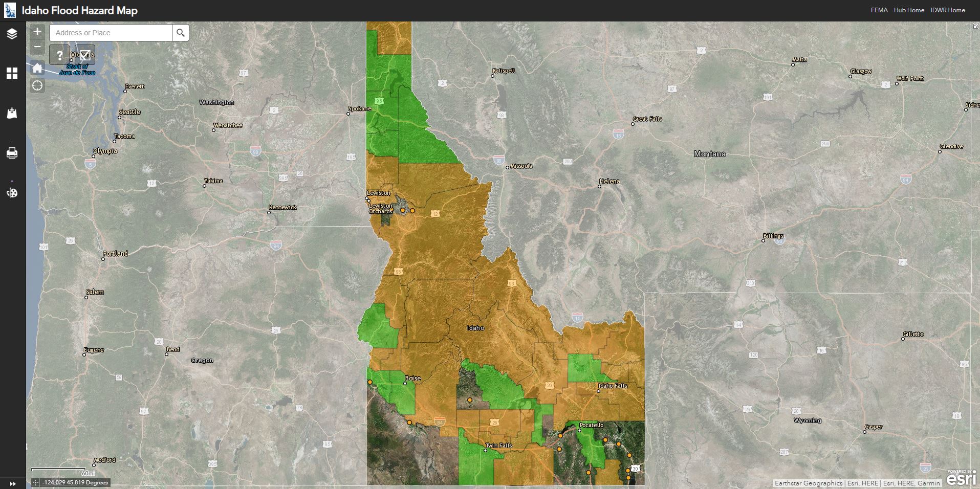980x489 pixels.
Task: Click the magnifier search button
Action: click(x=181, y=33)
